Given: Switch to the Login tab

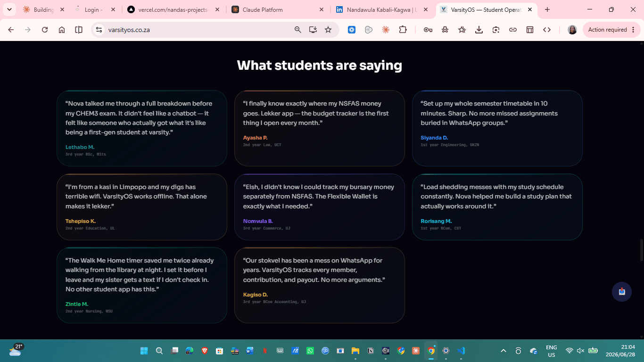Looking at the screenshot, I should [95, 9].
